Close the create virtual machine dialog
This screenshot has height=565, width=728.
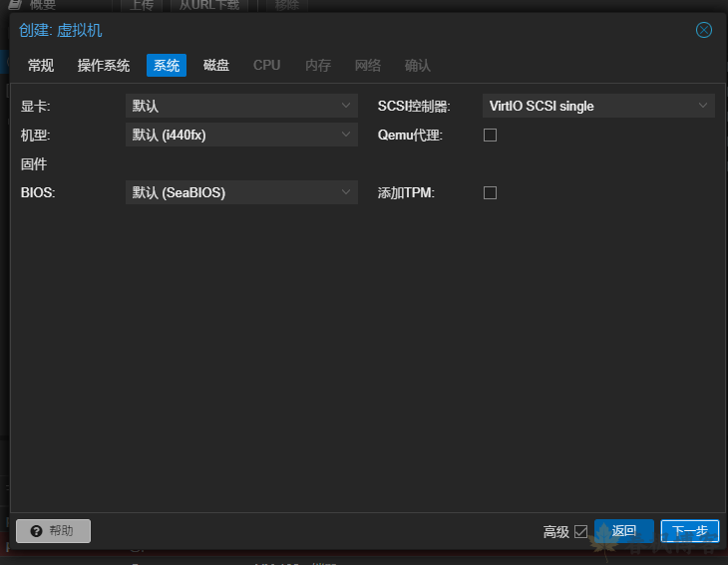tap(704, 30)
